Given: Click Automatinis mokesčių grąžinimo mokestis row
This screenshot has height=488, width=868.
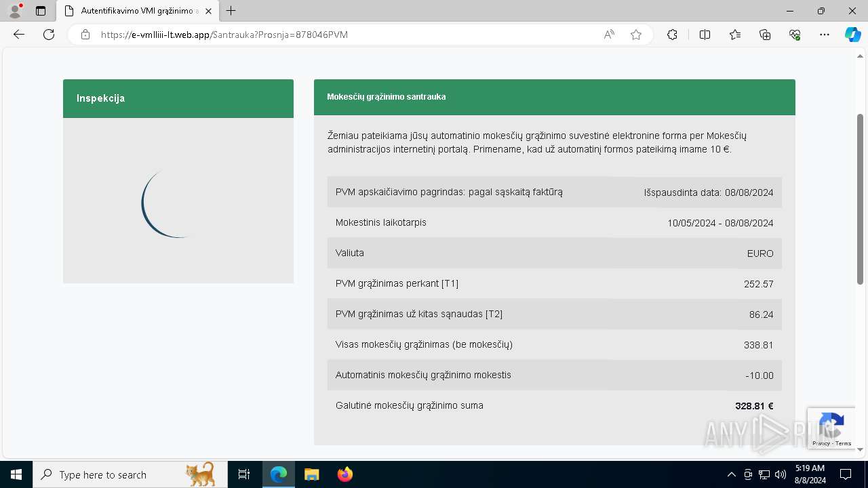Looking at the screenshot, I should click(555, 375).
